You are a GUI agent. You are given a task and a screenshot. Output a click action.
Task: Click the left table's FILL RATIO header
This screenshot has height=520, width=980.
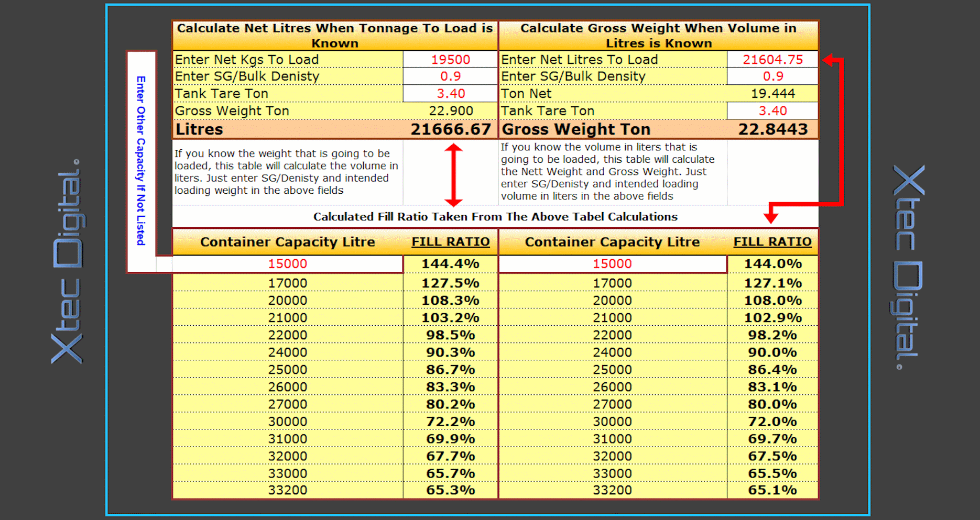(451, 242)
